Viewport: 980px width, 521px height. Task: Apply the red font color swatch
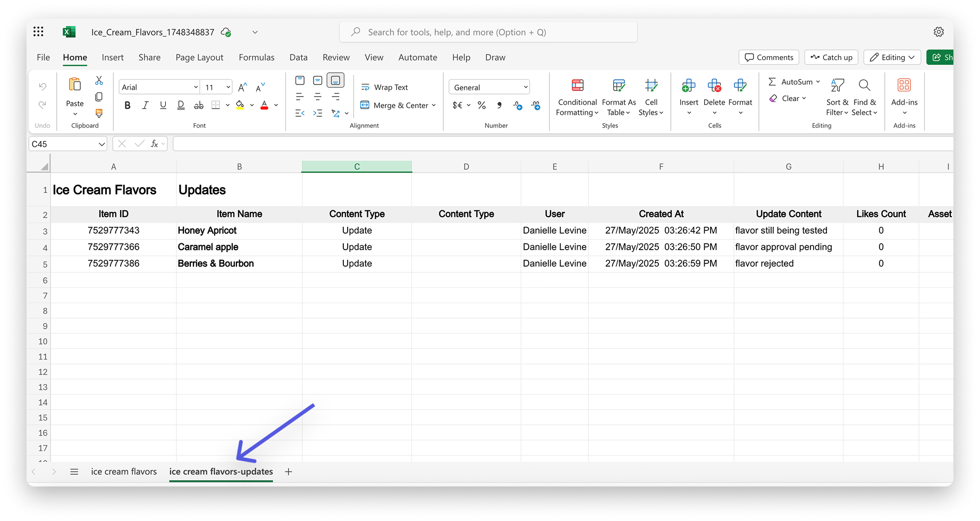264,105
